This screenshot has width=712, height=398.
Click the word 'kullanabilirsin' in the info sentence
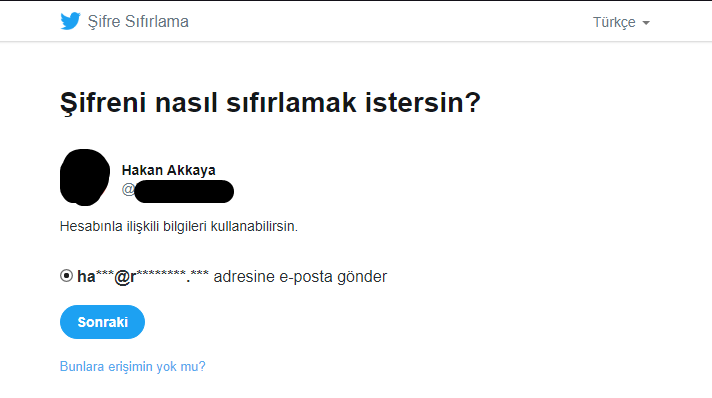254,226
